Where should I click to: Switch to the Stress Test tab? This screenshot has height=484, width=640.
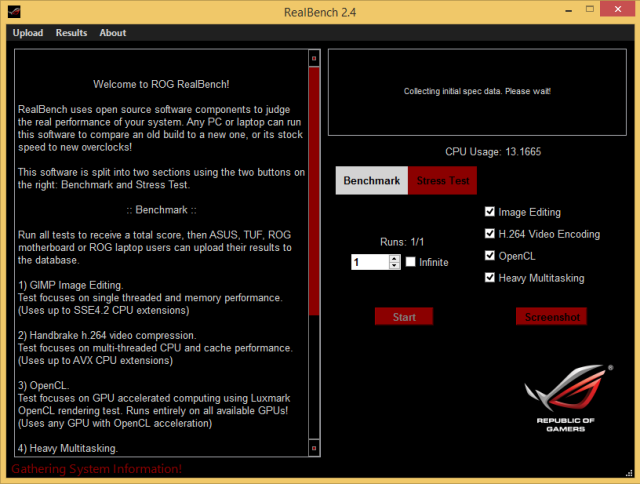[442, 180]
